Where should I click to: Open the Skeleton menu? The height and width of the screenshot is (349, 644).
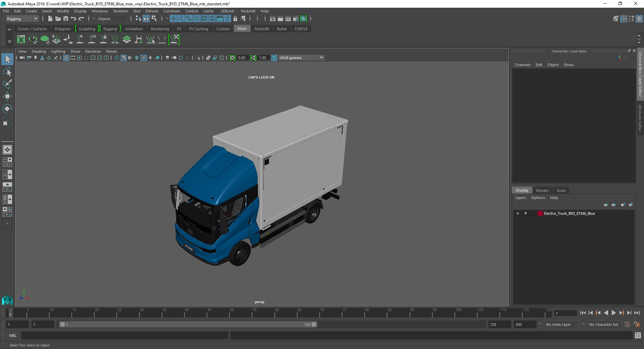pyautogui.click(x=120, y=11)
